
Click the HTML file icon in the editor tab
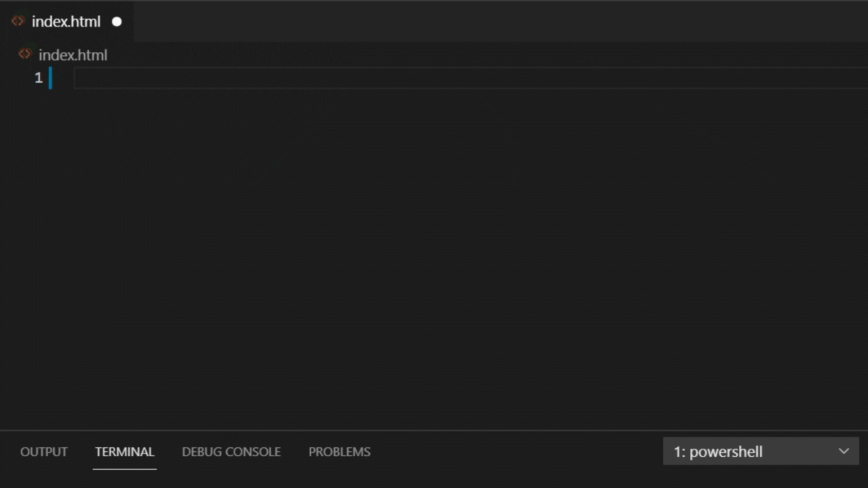(18, 22)
